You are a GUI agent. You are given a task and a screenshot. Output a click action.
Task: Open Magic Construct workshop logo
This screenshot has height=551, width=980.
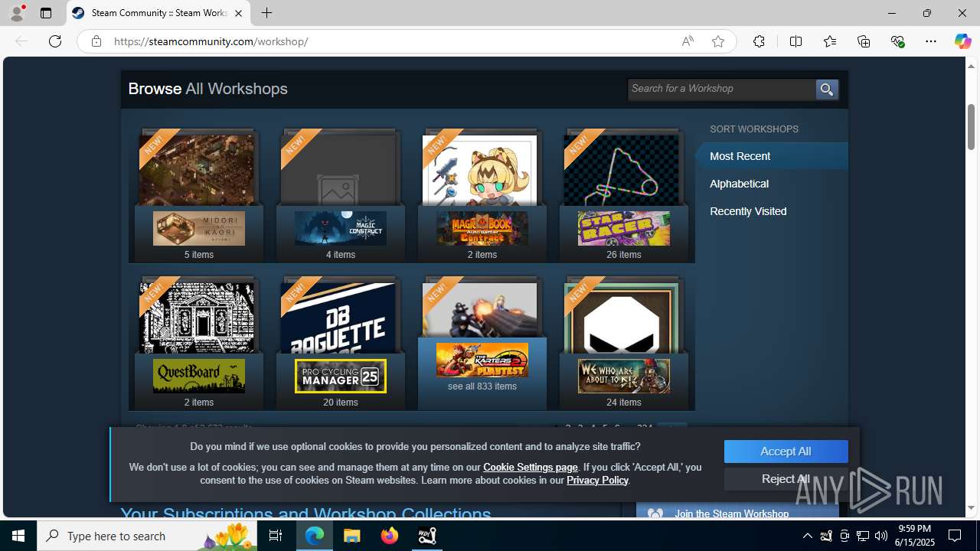click(x=341, y=228)
